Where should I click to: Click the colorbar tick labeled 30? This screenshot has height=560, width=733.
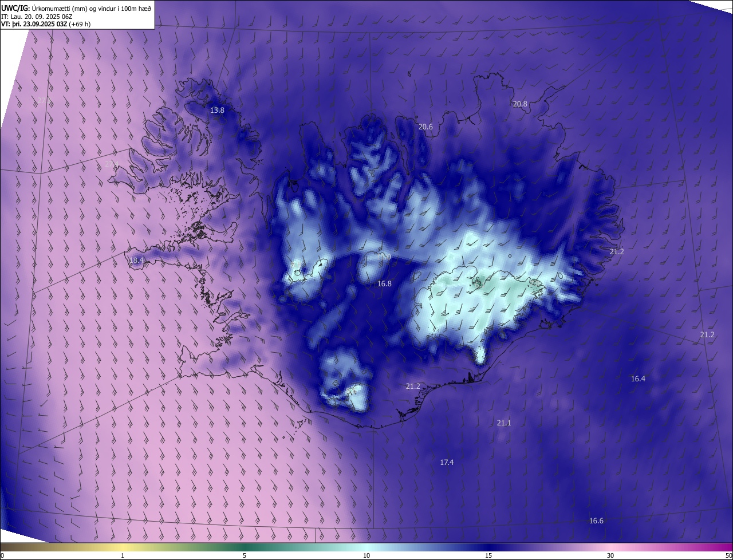click(610, 555)
